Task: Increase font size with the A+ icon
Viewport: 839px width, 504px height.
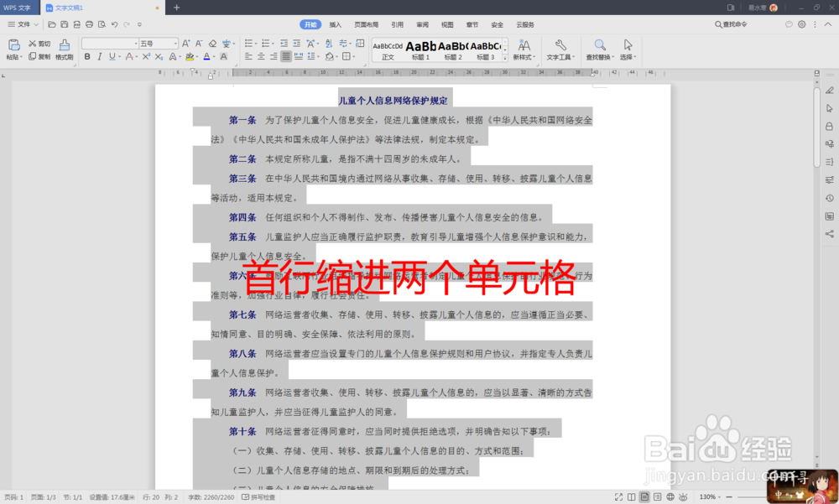Action: pyautogui.click(x=185, y=44)
